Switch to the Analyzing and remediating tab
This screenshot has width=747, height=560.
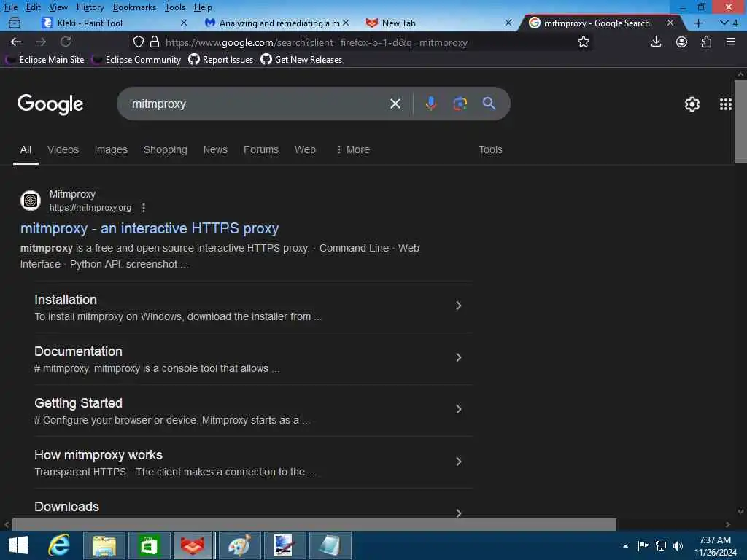pos(279,23)
